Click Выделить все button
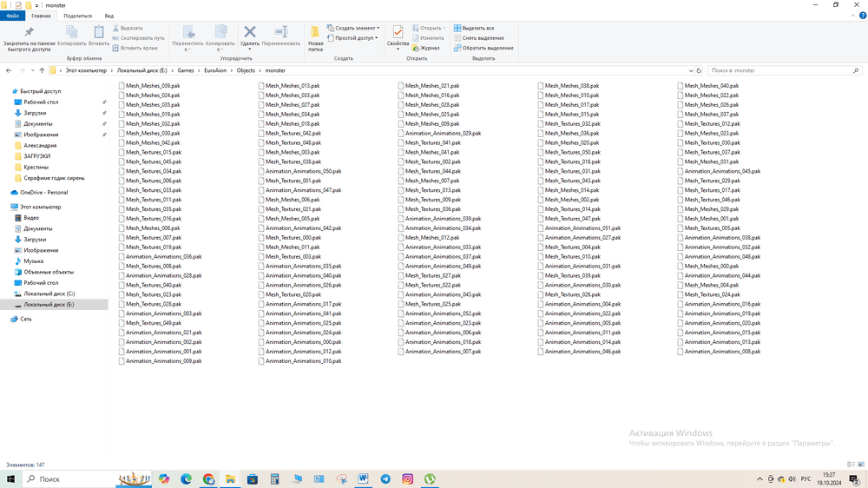 [x=474, y=28]
